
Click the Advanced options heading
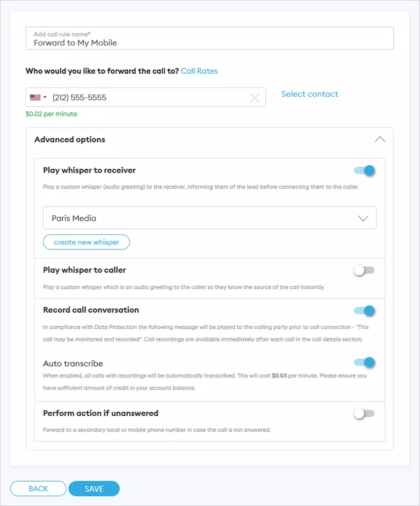click(x=70, y=139)
